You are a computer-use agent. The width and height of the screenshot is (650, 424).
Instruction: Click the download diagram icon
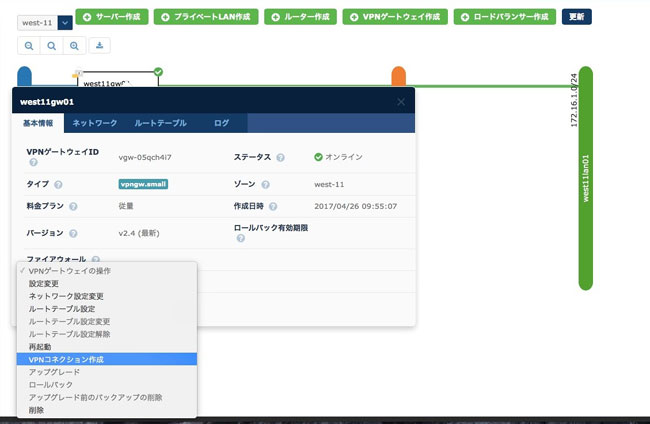tap(100, 46)
